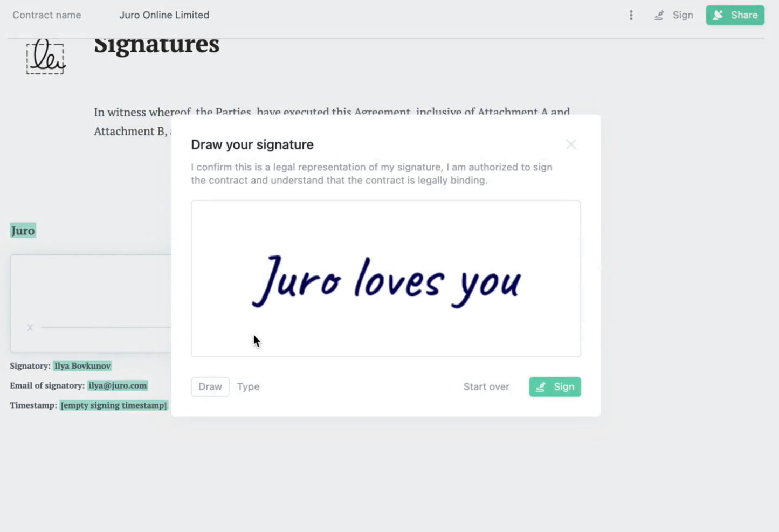Image resolution: width=779 pixels, height=532 pixels.
Task: Click Start over to clear signature
Action: (486, 386)
